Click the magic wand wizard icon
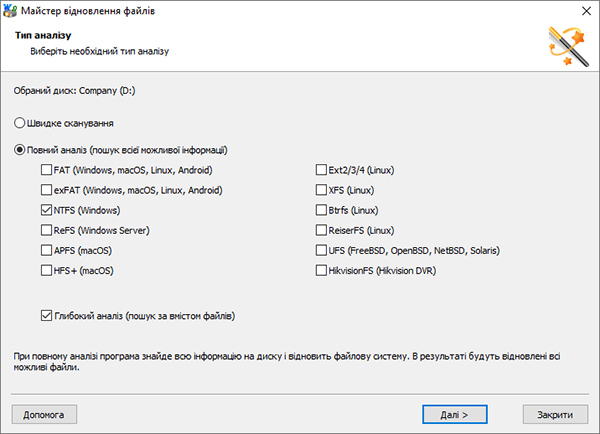This screenshot has width=600, height=434. 569,46
